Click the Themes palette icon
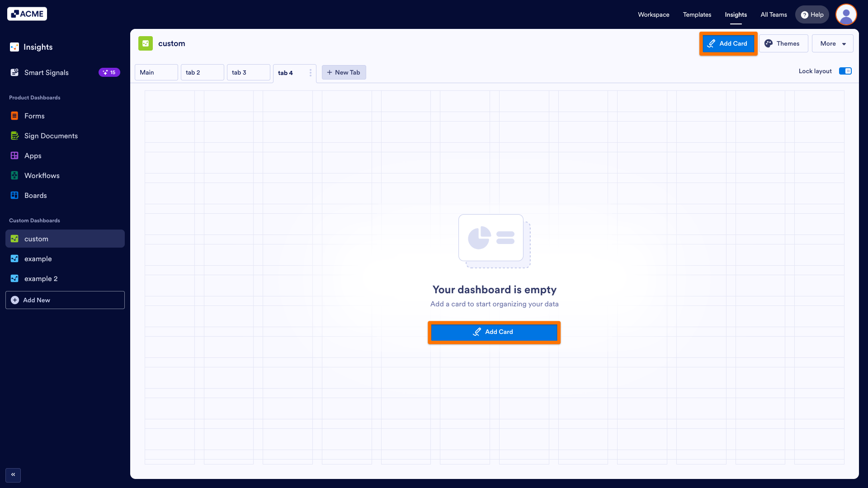The height and width of the screenshot is (488, 868). tap(769, 43)
